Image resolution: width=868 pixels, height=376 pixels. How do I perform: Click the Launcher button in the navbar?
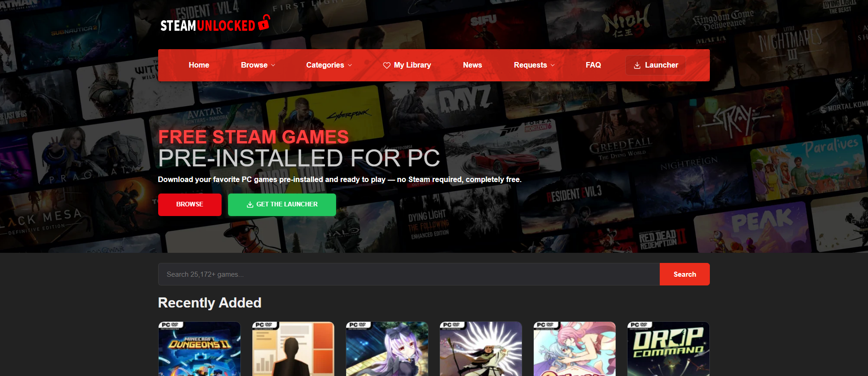(656, 65)
